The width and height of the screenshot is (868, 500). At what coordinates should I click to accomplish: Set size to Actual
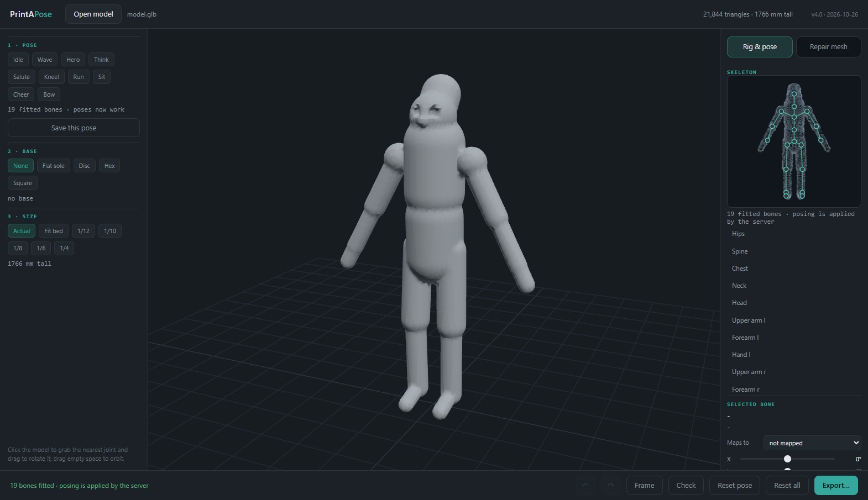tap(22, 231)
